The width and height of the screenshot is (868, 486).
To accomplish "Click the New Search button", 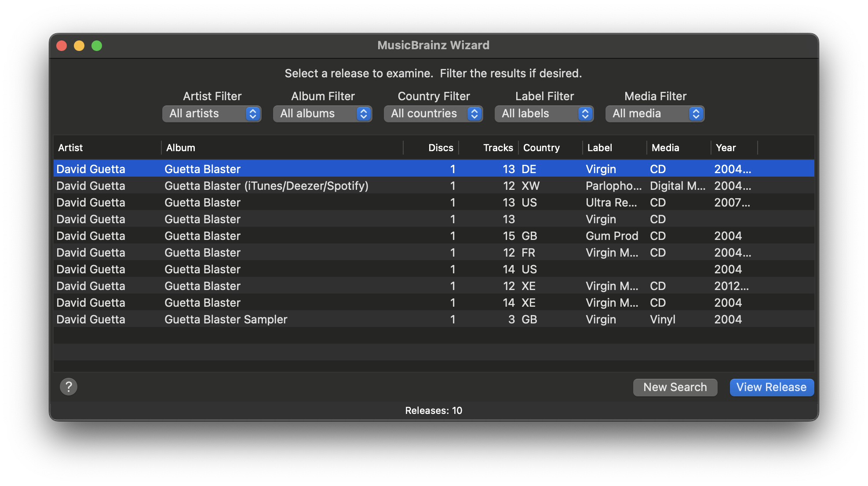I will [675, 387].
